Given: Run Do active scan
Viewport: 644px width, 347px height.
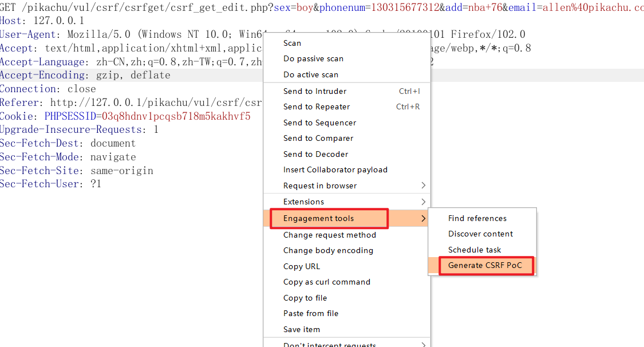Looking at the screenshot, I should click(310, 74).
